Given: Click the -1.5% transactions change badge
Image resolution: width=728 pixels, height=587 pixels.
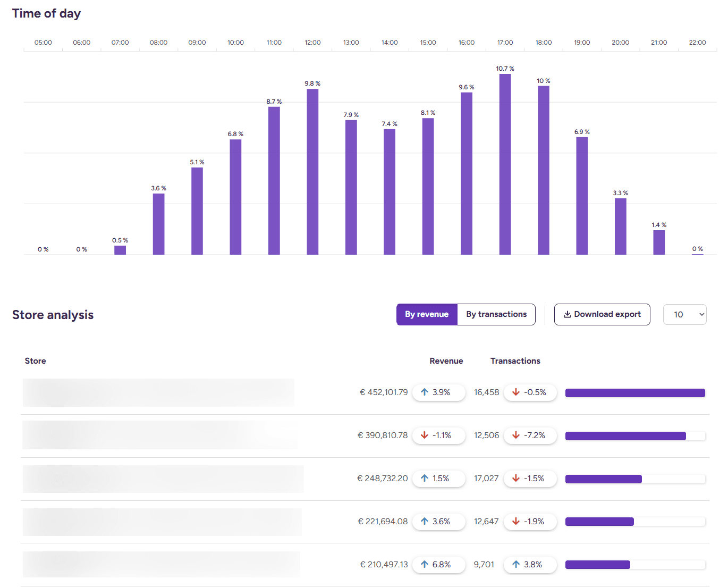Looking at the screenshot, I should [x=530, y=479].
